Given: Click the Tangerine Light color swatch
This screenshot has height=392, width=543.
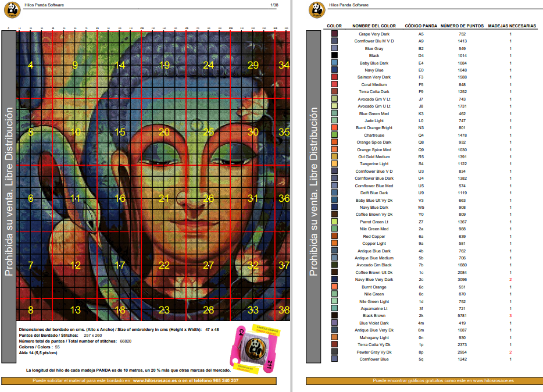Looking at the screenshot, I should point(334,164).
